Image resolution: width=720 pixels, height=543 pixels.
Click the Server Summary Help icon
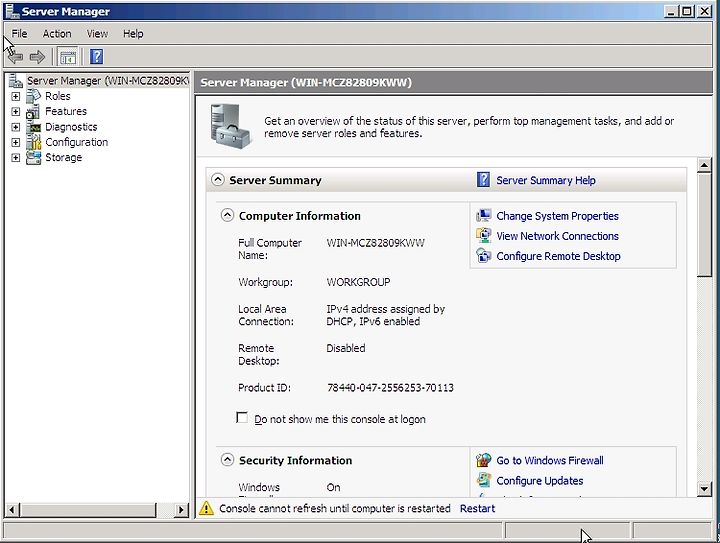coord(483,180)
